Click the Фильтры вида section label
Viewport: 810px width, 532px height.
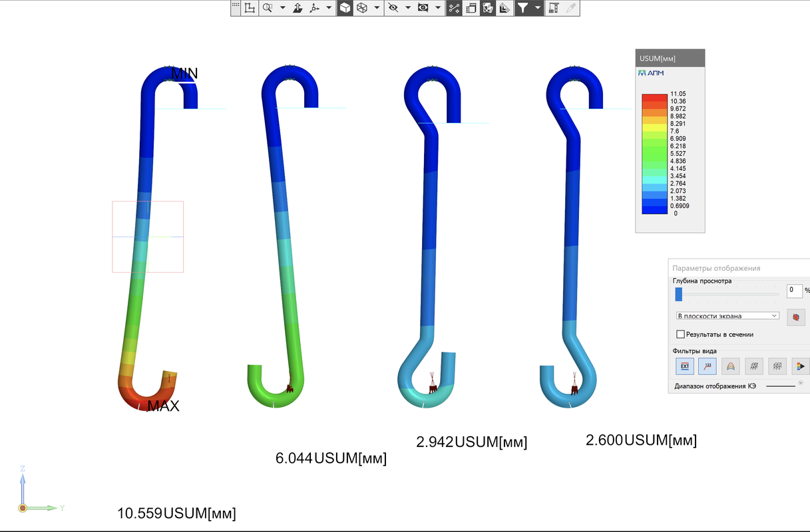(x=695, y=350)
